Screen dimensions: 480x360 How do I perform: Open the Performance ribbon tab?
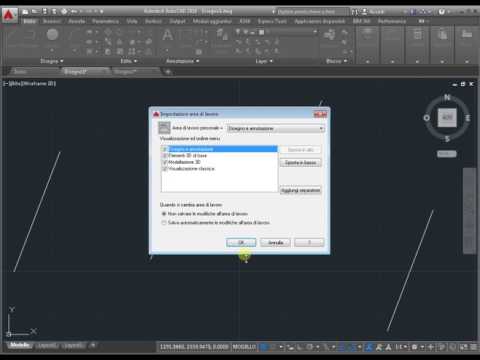[392, 21]
